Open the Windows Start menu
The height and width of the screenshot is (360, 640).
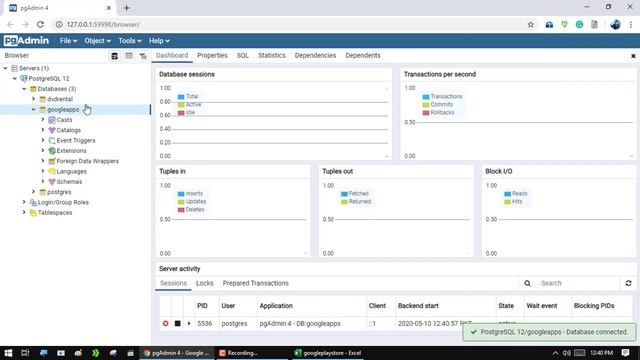8,353
